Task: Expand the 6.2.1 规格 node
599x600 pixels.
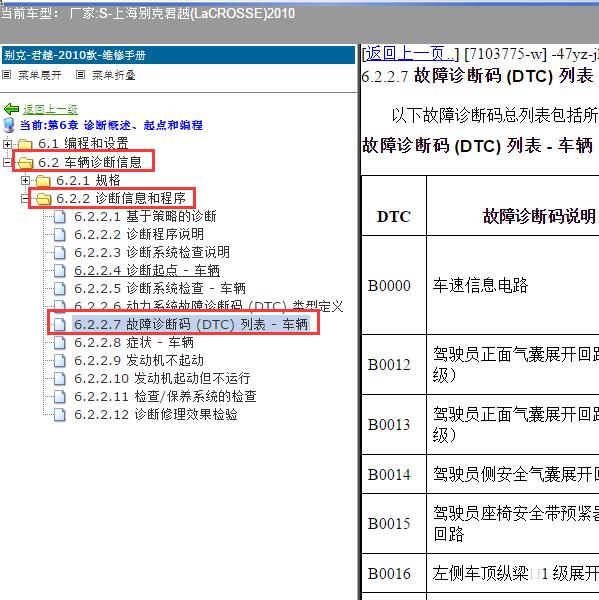Action: pyautogui.click(x=25, y=181)
